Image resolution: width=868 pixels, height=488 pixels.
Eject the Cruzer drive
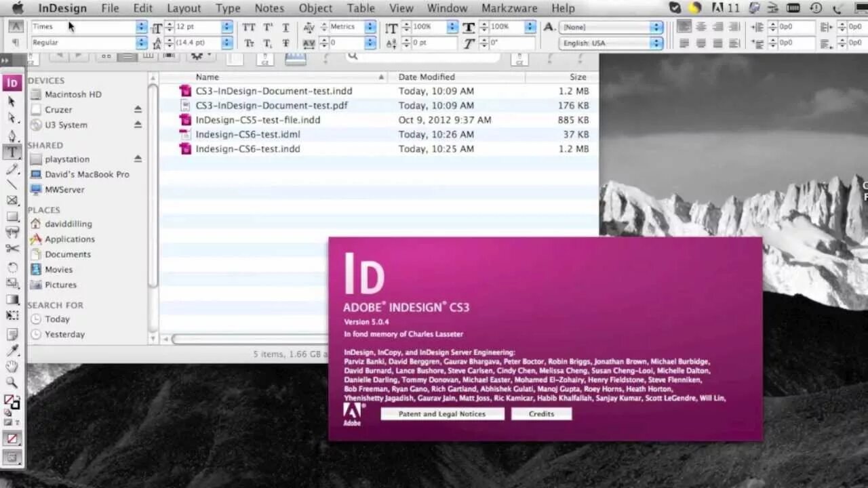point(138,109)
